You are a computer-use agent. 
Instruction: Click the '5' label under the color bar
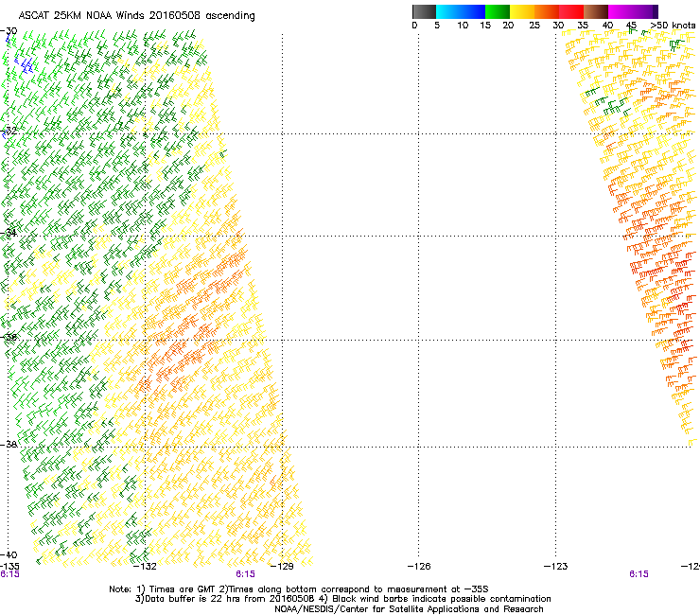click(x=437, y=26)
